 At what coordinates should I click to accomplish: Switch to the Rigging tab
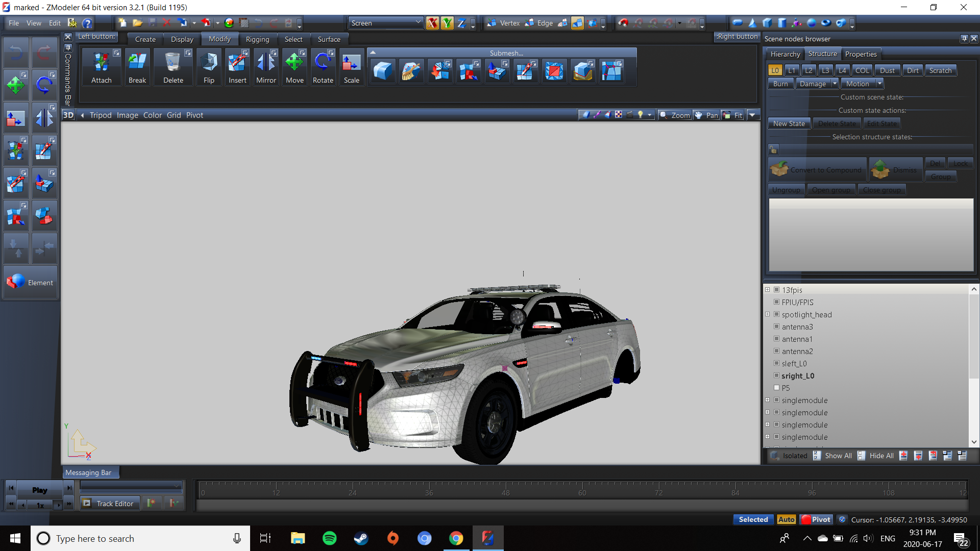(257, 39)
